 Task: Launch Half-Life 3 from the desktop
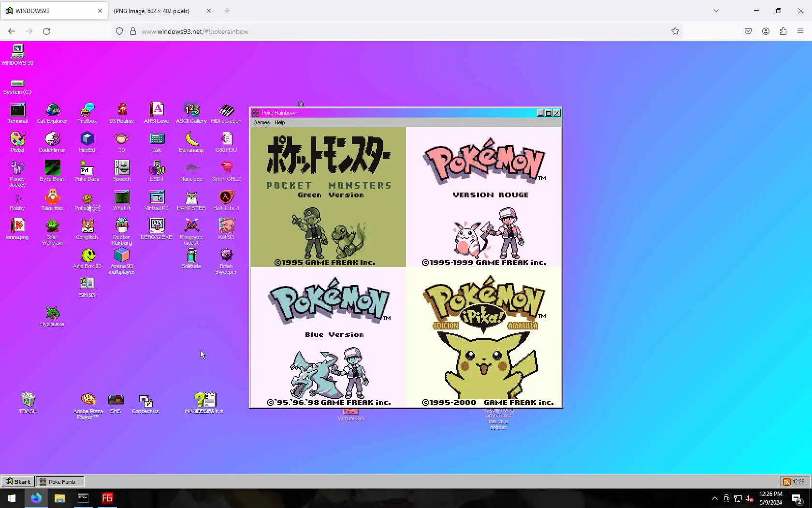point(226,201)
